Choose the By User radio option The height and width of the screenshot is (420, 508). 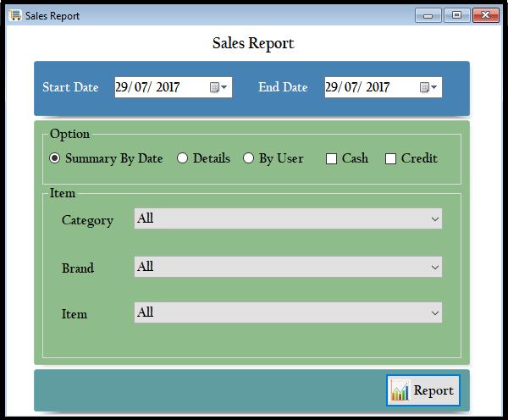click(x=249, y=158)
